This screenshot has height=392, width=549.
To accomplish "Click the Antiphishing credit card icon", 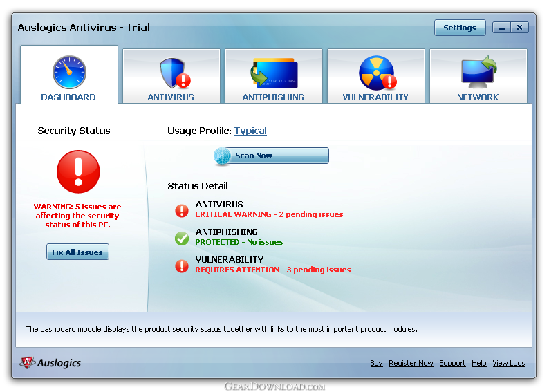I will tap(274, 73).
